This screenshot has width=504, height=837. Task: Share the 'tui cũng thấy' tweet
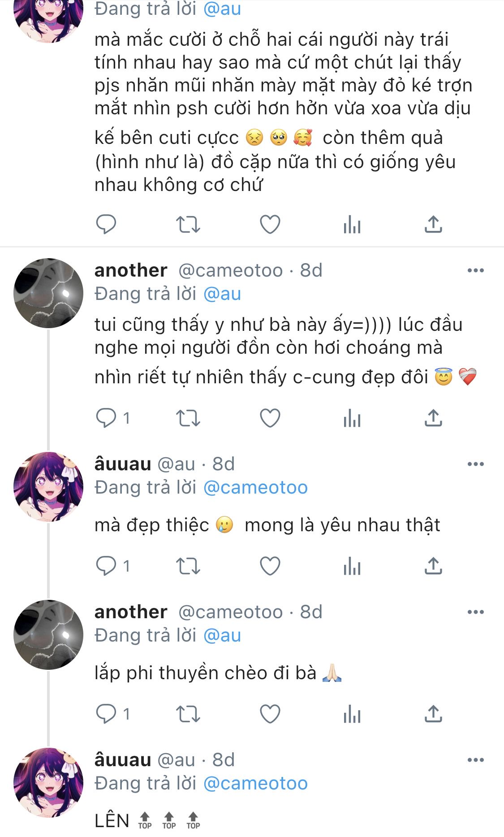[433, 418]
